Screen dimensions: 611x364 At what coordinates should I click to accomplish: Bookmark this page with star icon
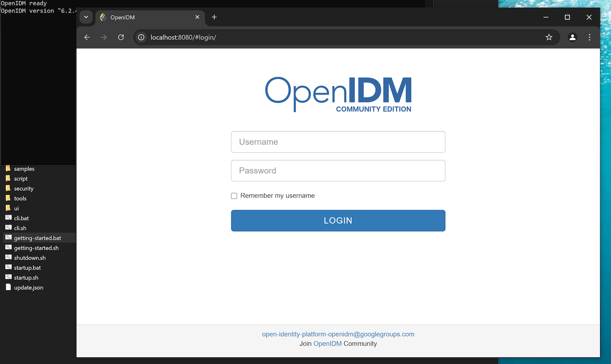click(549, 37)
